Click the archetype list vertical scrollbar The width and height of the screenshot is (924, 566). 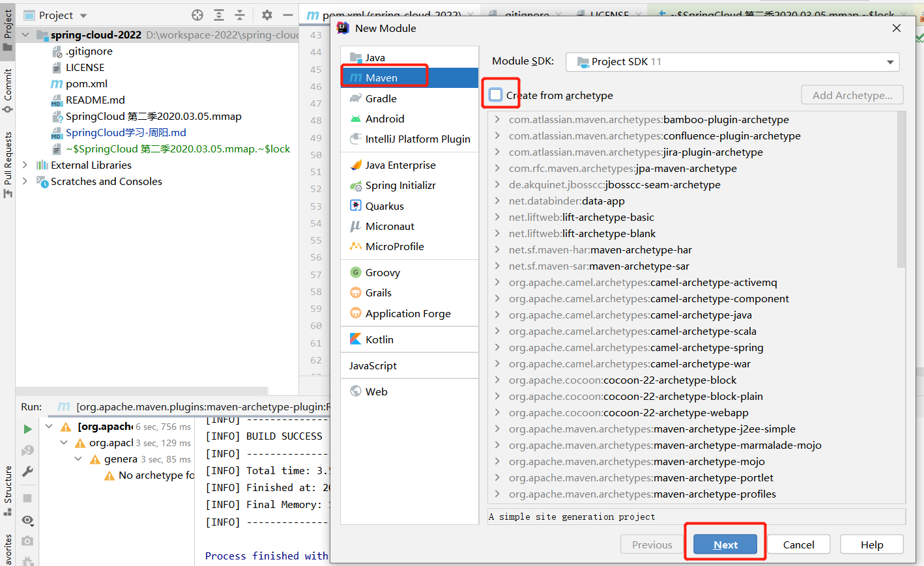(901, 189)
